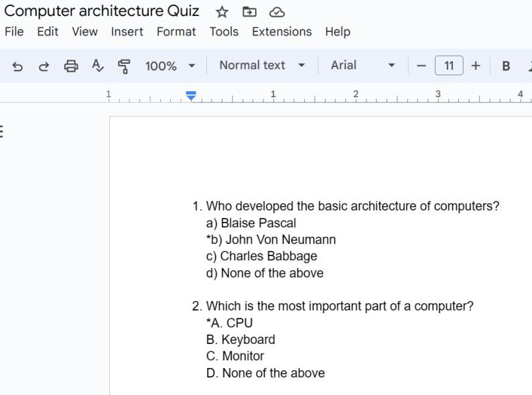
Task: Increase font size with plus button
Action: click(x=476, y=66)
